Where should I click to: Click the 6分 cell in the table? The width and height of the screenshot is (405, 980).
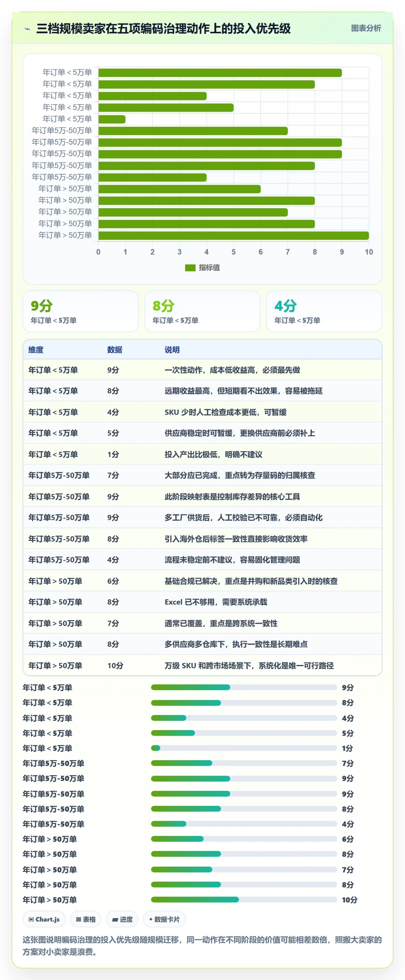point(113,581)
